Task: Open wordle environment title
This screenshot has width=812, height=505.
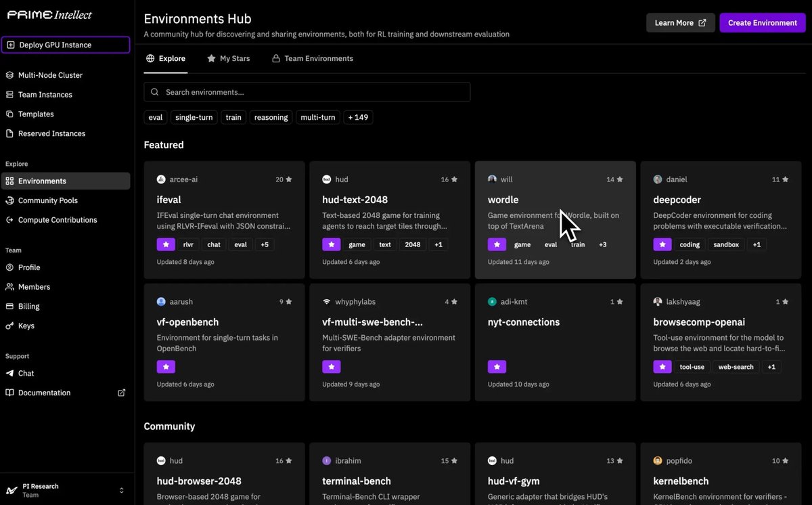Action: 503,200
